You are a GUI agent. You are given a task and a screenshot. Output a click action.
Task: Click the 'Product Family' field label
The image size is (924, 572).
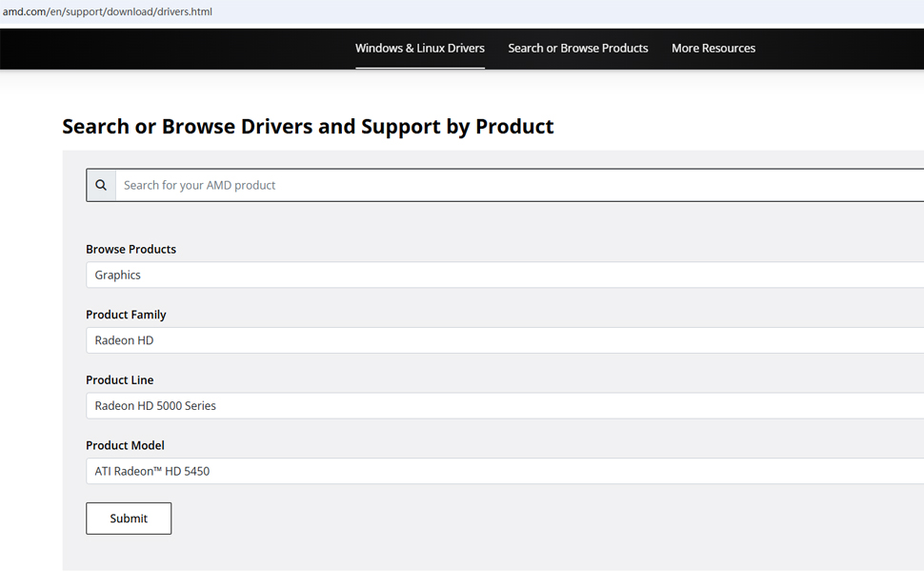pyautogui.click(x=126, y=315)
